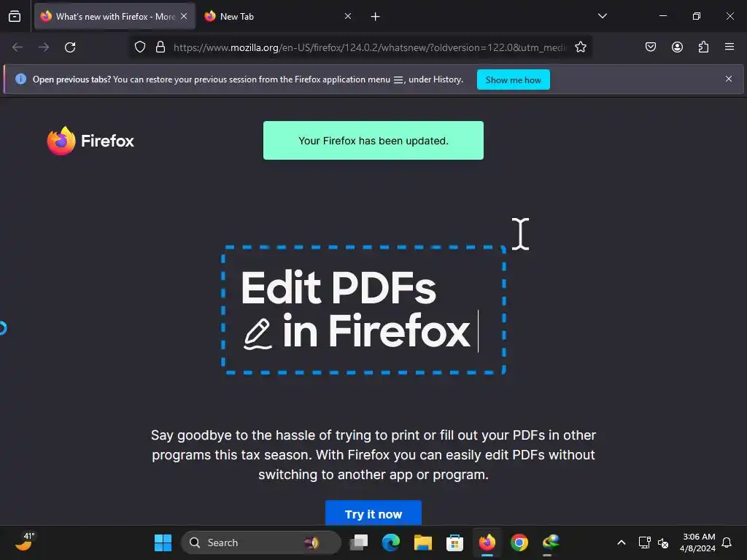Screen dimensions: 747x560
Task: Save page to Pocket
Action: 651,47
